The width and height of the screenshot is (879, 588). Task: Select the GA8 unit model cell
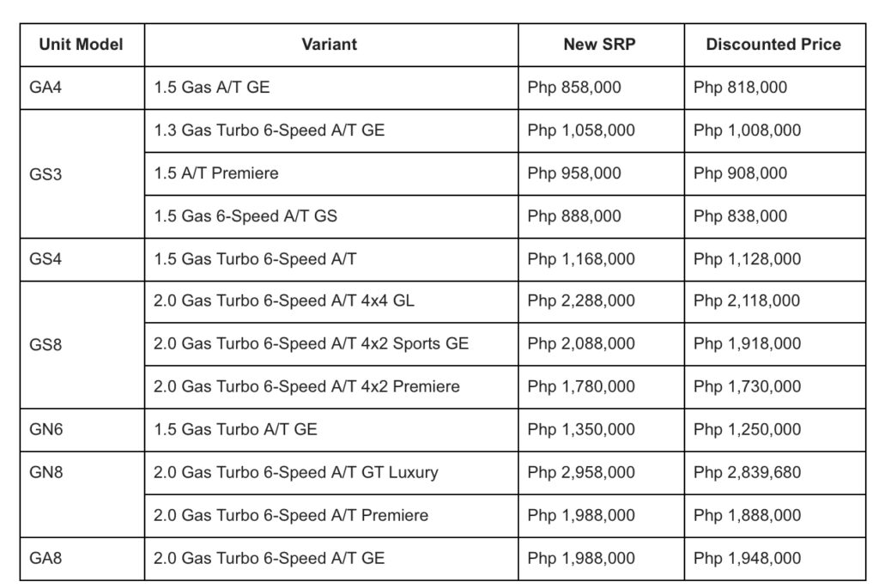click(x=82, y=559)
